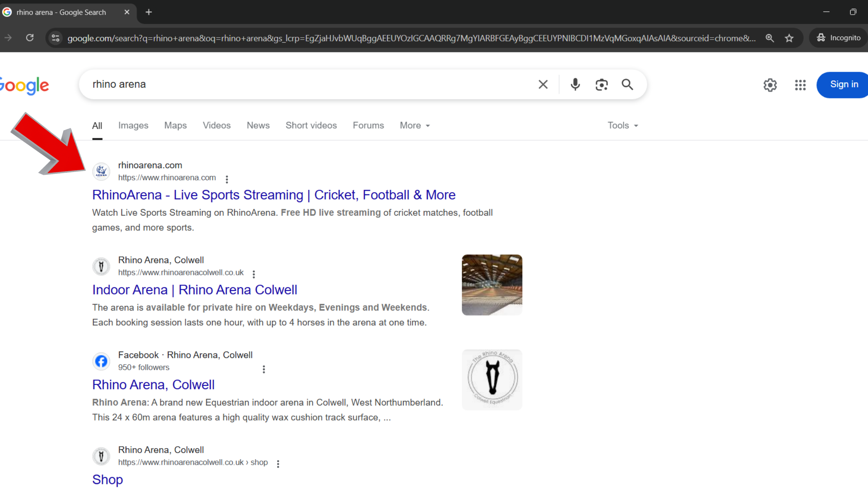Switch to the Videos tab
The height and width of the screenshot is (488, 868).
click(217, 125)
